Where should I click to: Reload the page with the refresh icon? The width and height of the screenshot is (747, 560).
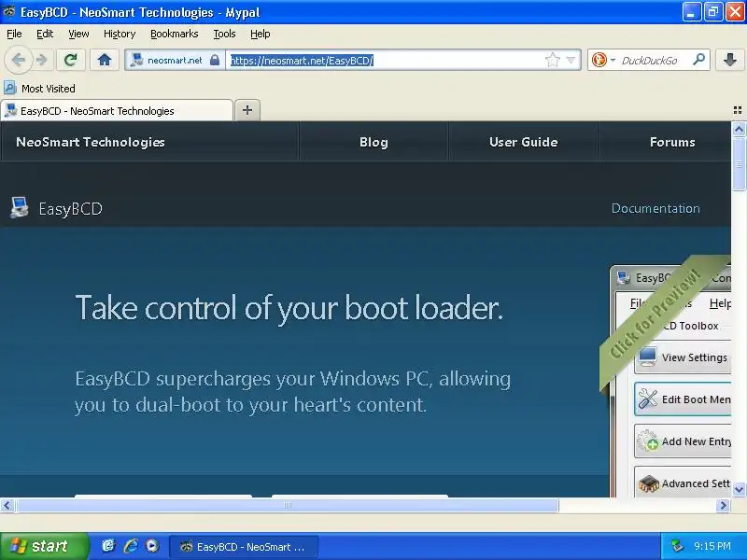click(x=71, y=60)
